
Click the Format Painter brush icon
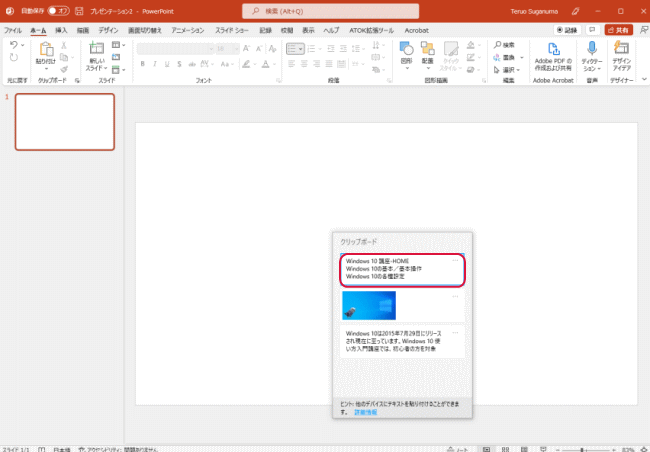click(64, 69)
